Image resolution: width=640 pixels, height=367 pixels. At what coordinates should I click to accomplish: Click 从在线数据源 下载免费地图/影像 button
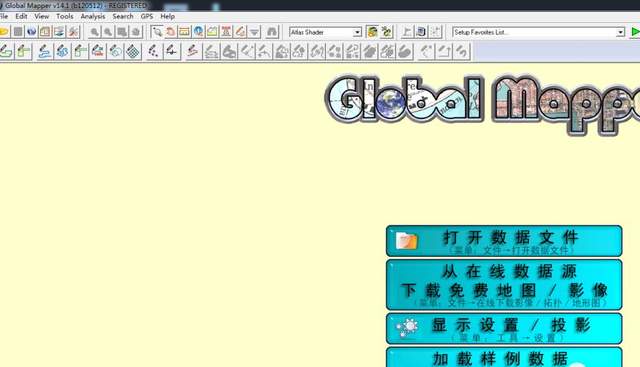coord(504,285)
